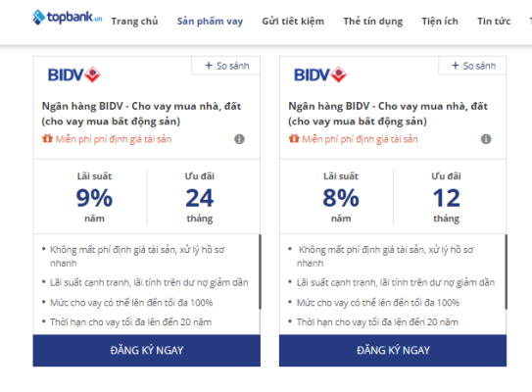The image size is (532, 392).
Task: Open the Sản phẩm vay menu
Action: click(210, 22)
